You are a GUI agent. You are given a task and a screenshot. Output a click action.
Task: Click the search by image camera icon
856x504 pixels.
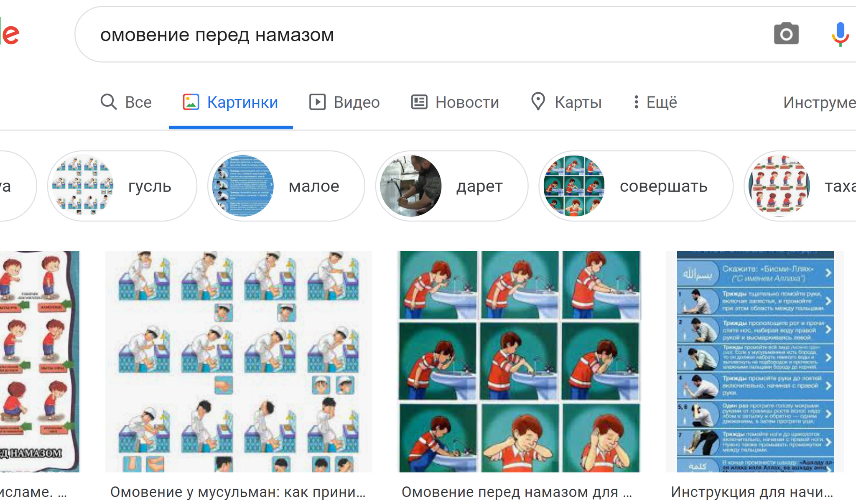(786, 34)
